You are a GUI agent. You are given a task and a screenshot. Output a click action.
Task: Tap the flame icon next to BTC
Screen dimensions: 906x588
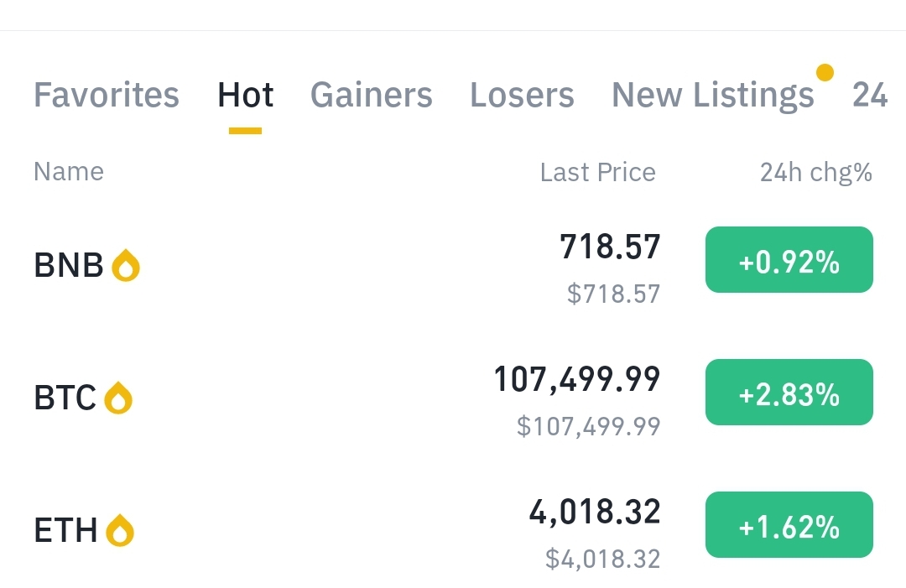pyautogui.click(x=118, y=398)
